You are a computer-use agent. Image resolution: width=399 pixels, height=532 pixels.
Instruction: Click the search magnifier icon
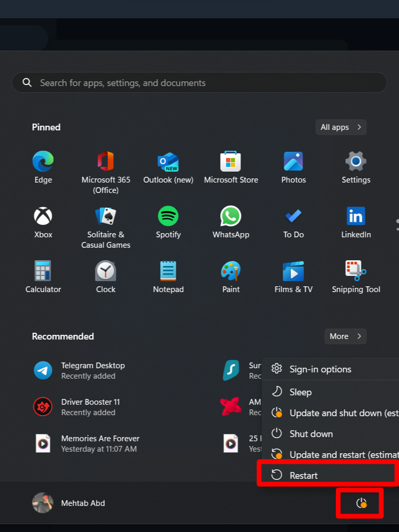tap(27, 82)
